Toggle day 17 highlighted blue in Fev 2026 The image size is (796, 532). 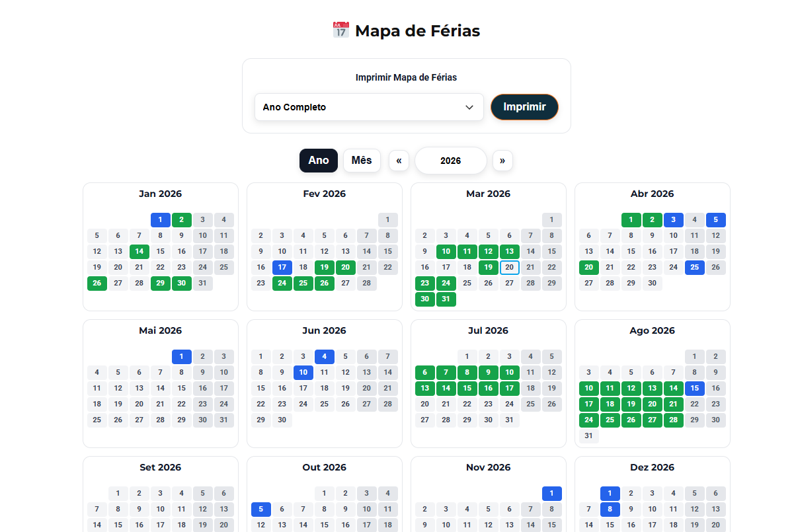click(282, 268)
